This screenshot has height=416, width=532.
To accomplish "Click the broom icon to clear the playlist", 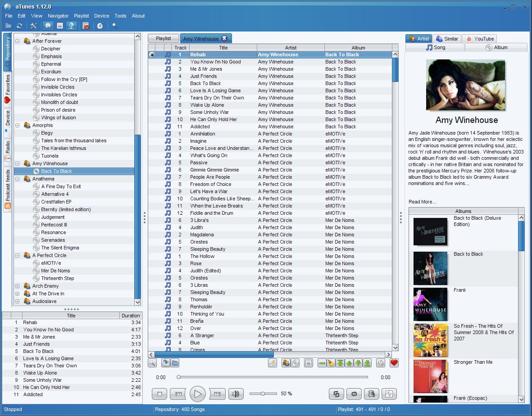I will pos(332,362).
